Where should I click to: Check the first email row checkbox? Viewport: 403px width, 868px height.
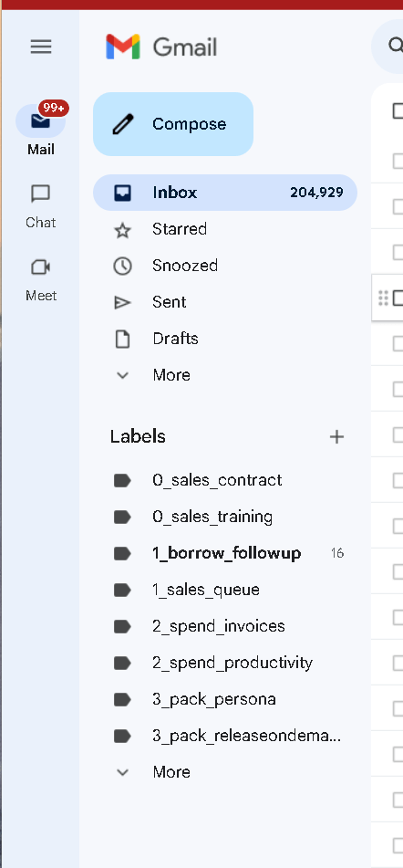398,161
